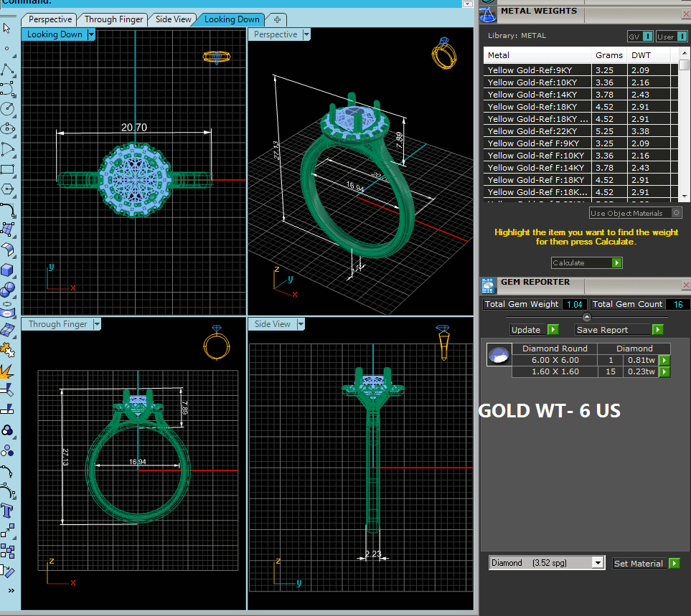The width and height of the screenshot is (691, 616).
Task: Click the solid box tool icon
Action: 7,270
